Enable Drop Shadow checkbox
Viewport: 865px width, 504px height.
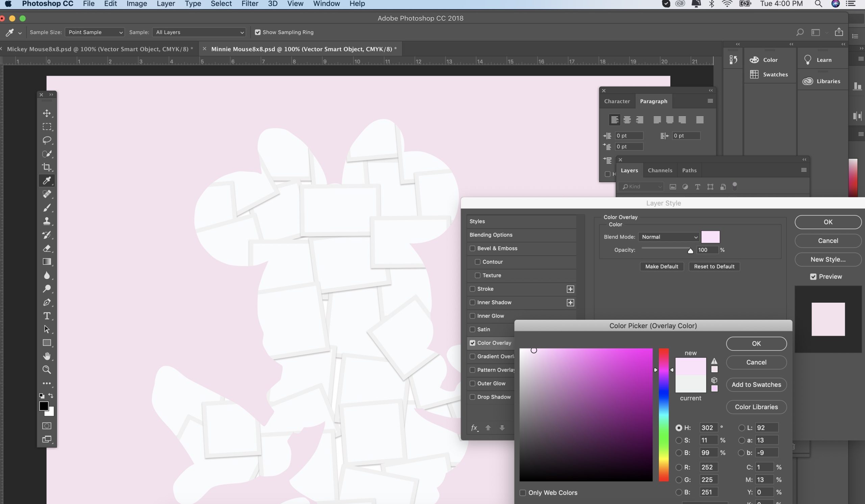click(x=472, y=397)
